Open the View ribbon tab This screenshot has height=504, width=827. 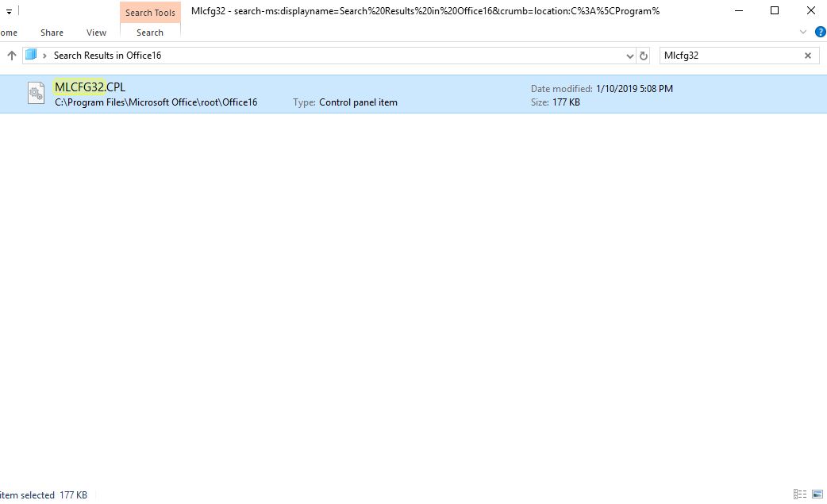pyautogui.click(x=95, y=33)
